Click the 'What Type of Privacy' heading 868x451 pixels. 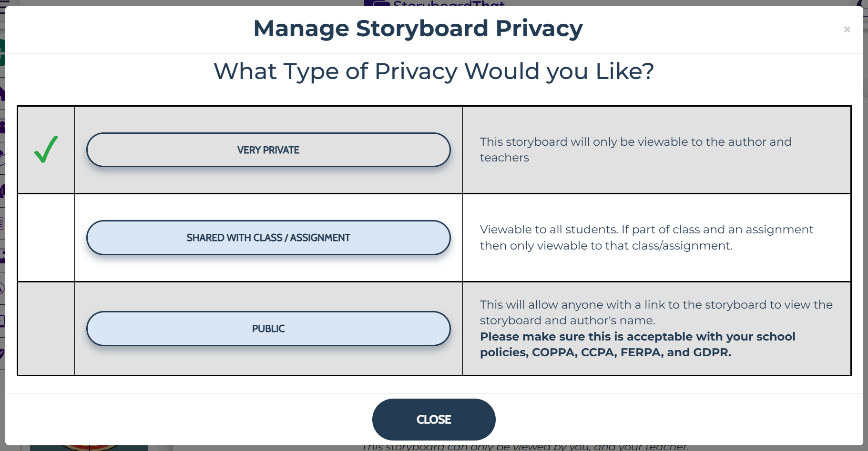[434, 71]
